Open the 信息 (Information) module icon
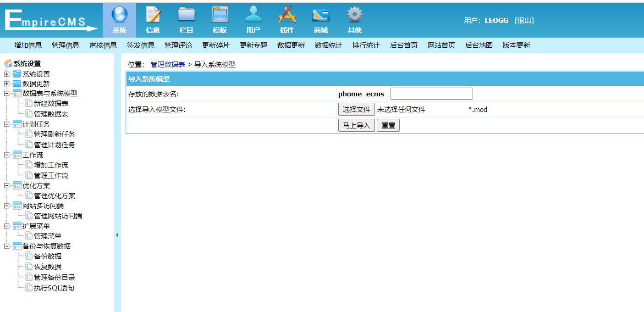 (x=153, y=17)
